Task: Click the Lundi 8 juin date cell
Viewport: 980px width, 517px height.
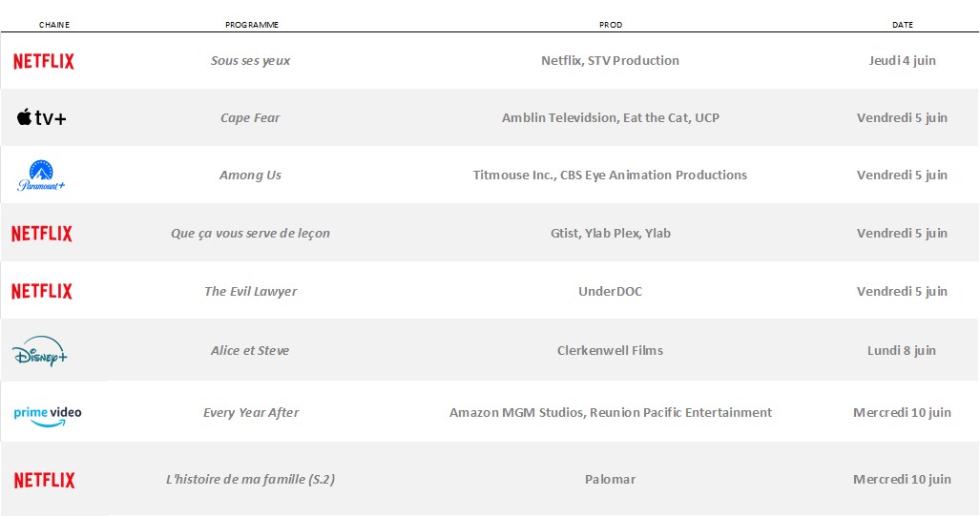Action: coord(901,351)
